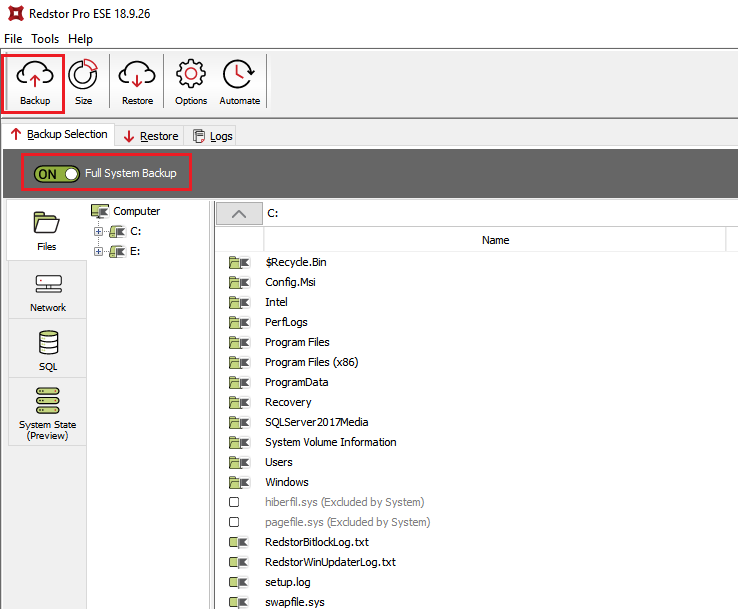738x609 pixels.
Task: Switch to the Restore tab
Action: (x=151, y=136)
